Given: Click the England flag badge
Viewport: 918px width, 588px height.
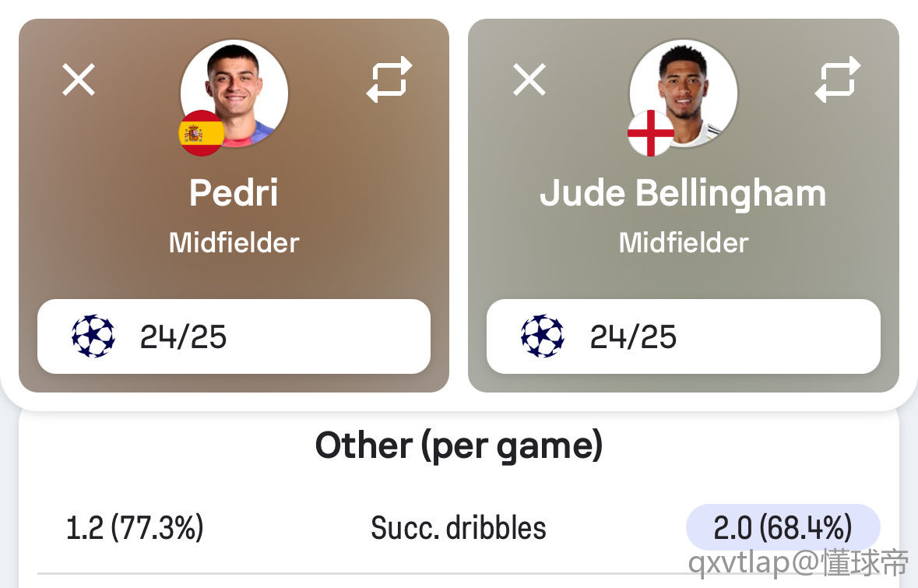Looking at the screenshot, I should [x=651, y=133].
